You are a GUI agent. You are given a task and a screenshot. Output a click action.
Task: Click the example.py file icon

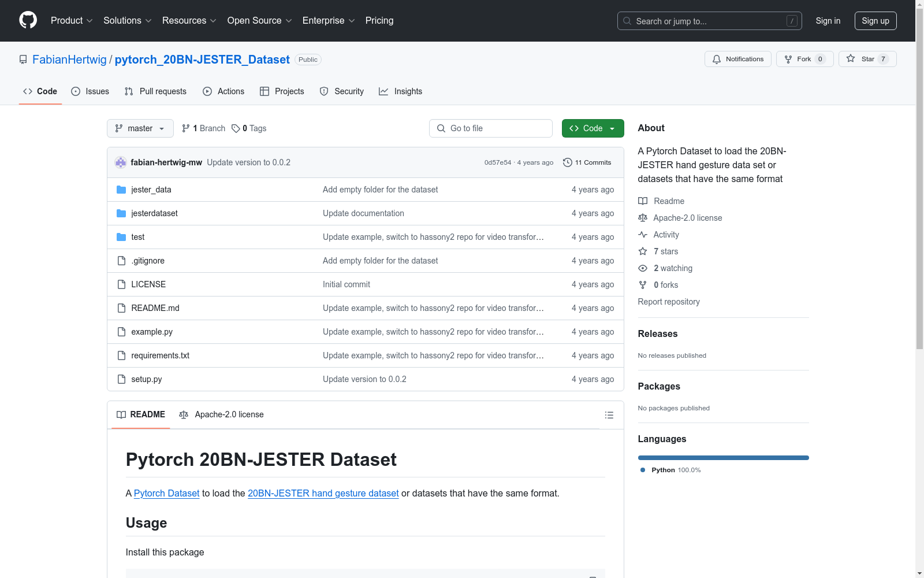point(121,332)
